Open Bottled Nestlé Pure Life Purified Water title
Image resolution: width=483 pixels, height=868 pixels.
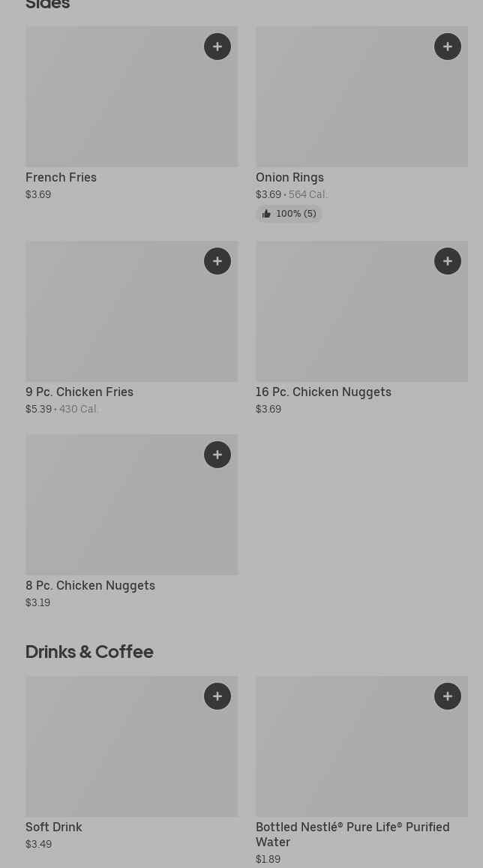pyautogui.click(x=352, y=834)
